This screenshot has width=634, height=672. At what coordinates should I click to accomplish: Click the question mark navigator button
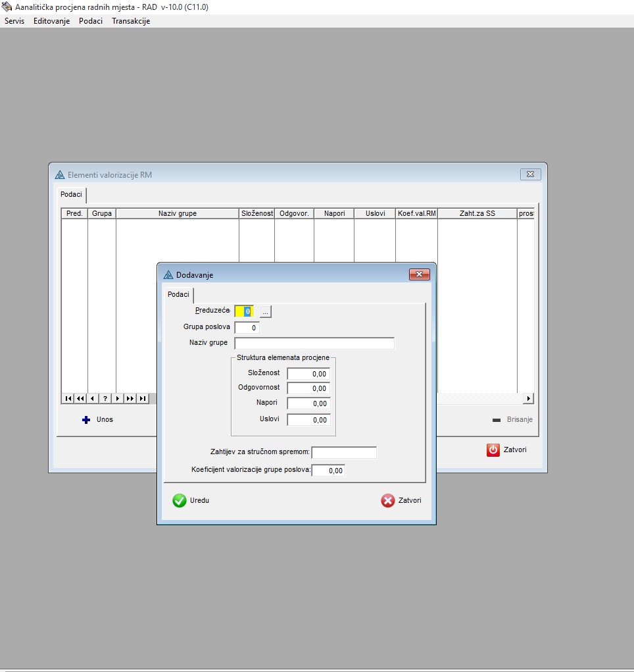pyautogui.click(x=105, y=398)
